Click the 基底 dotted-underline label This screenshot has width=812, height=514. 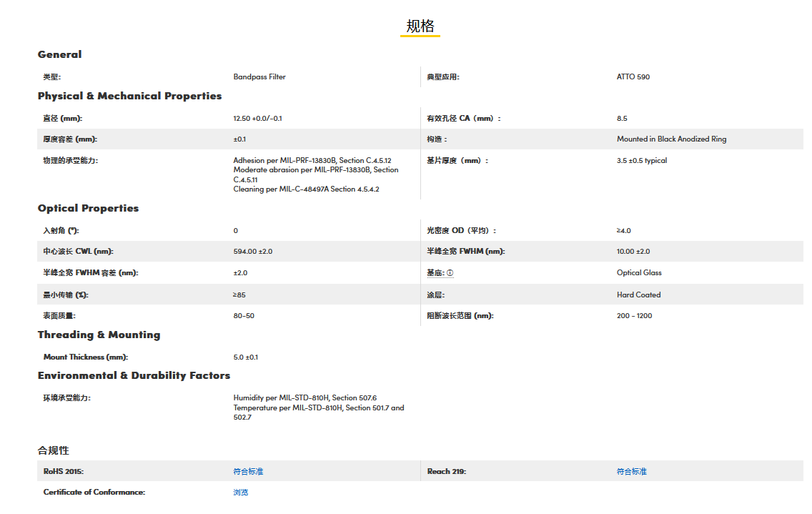435,273
